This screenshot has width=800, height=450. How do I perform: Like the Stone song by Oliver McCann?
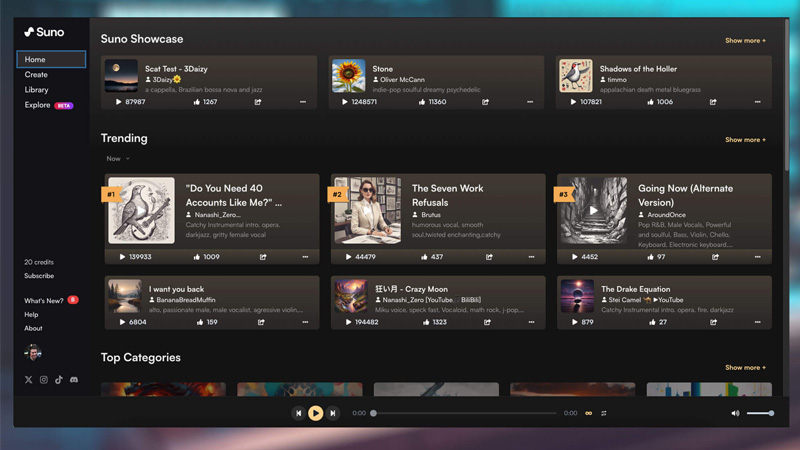[x=422, y=102]
